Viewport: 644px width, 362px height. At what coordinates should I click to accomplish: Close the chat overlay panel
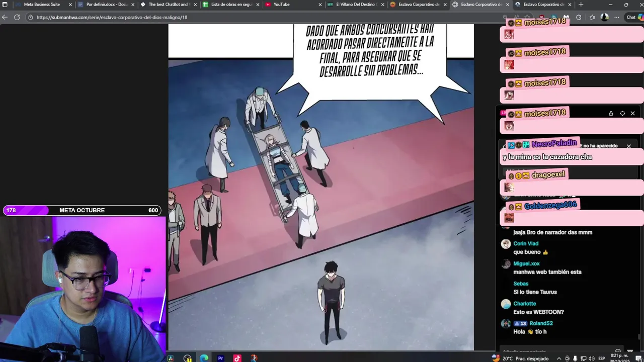[x=633, y=114]
